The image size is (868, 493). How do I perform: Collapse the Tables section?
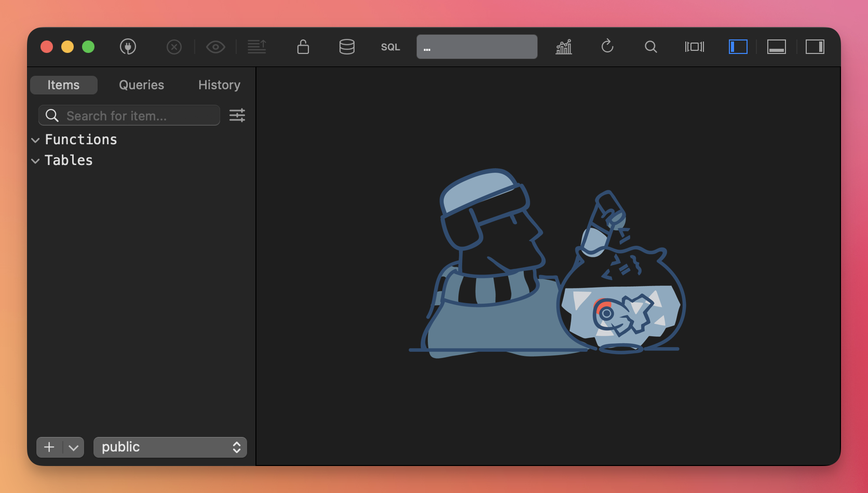[x=35, y=161]
